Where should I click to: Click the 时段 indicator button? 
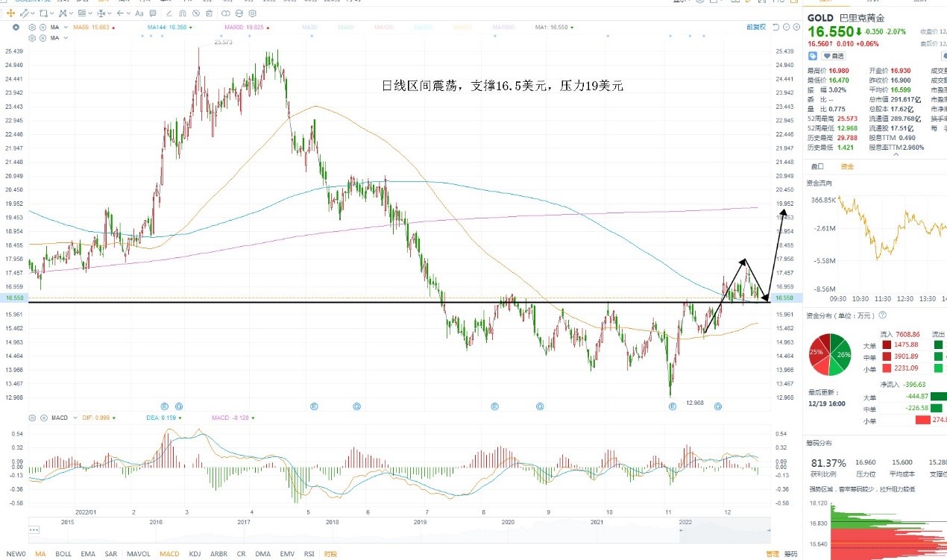click(330, 554)
